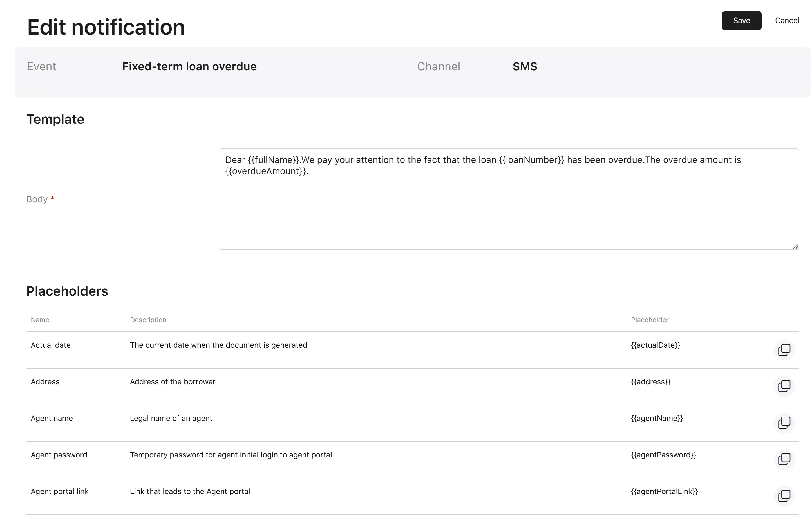
Task: Click the Event label
Action: [x=41, y=66]
